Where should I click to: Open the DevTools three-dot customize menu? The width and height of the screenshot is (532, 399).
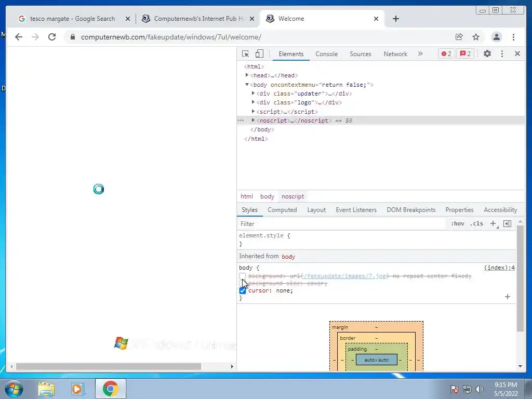tap(502, 54)
